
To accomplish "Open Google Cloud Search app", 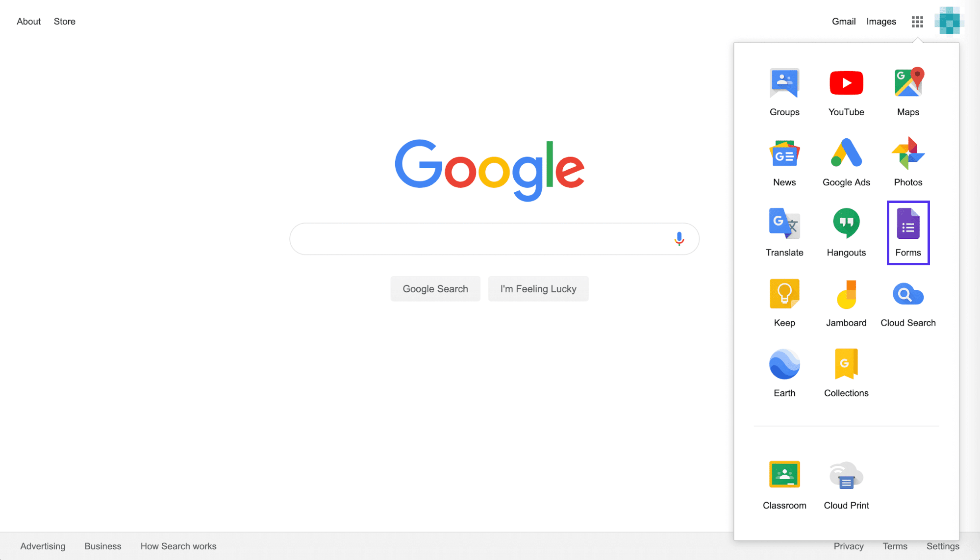I will tap(908, 302).
